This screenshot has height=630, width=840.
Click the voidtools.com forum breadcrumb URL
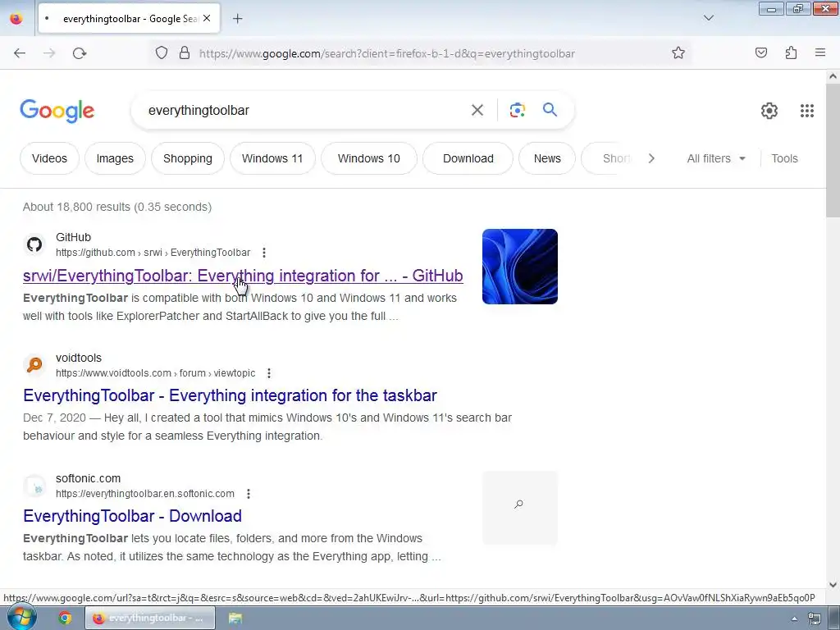(x=155, y=373)
